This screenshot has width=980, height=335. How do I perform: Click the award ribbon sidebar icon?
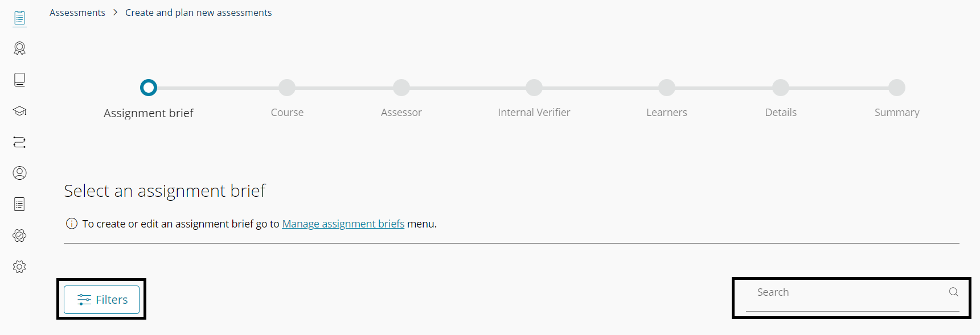point(19,49)
